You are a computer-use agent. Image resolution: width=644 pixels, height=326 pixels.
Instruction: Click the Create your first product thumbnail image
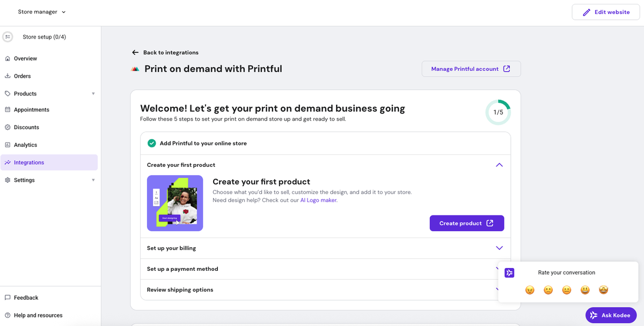click(175, 203)
